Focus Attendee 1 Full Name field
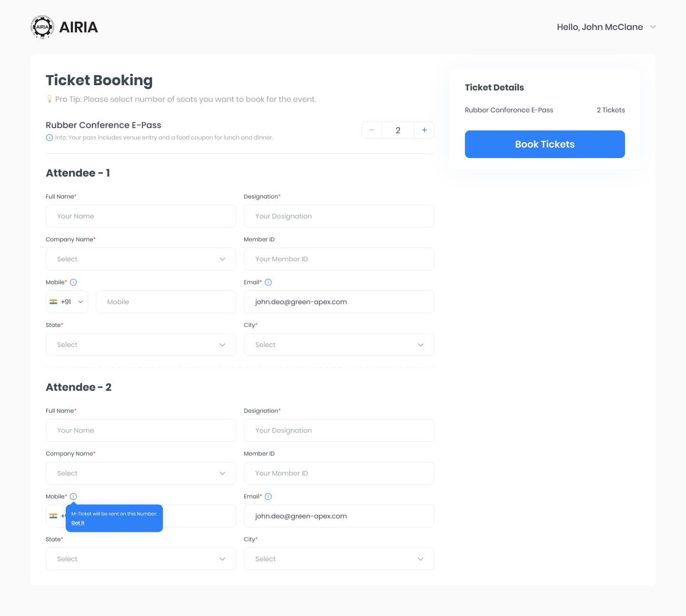686x616 pixels. click(x=141, y=216)
